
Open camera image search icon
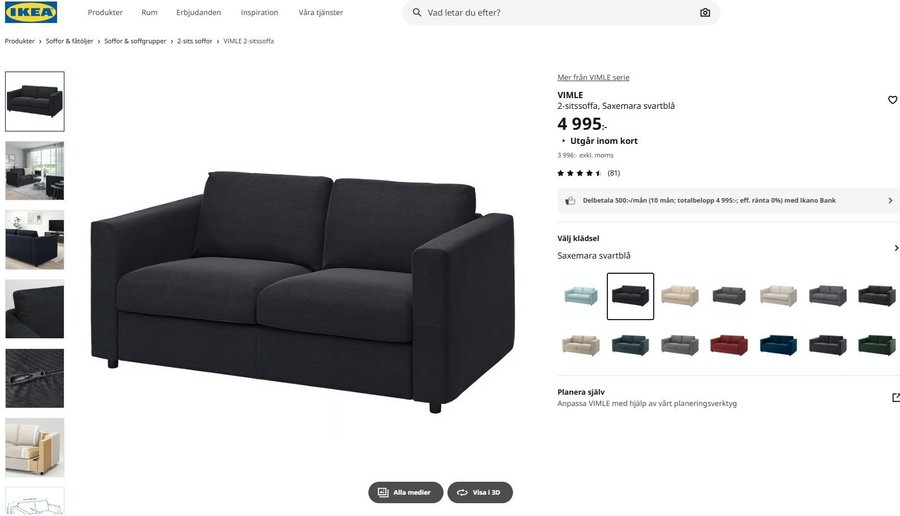click(x=705, y=12)
